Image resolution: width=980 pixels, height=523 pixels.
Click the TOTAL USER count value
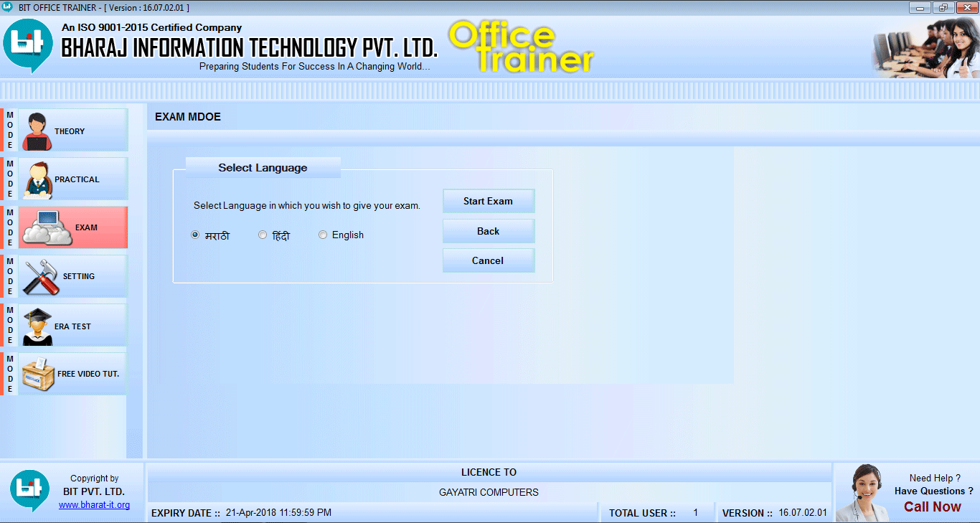[695, 513]
